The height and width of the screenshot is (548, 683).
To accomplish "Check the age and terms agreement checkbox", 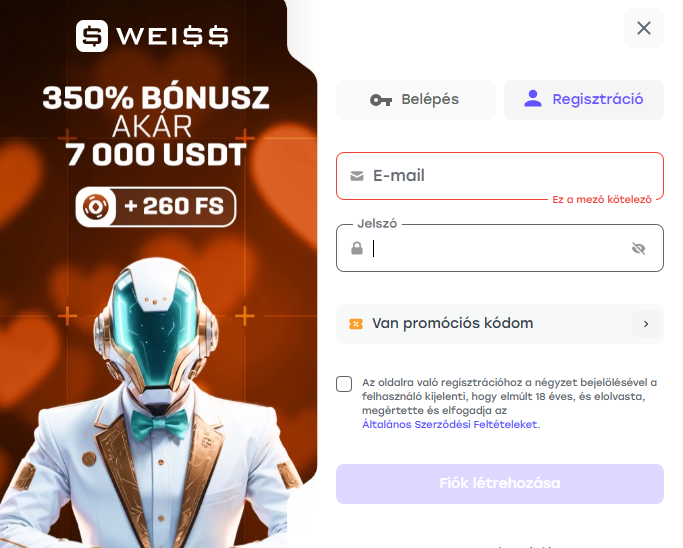I will point(344,384).
